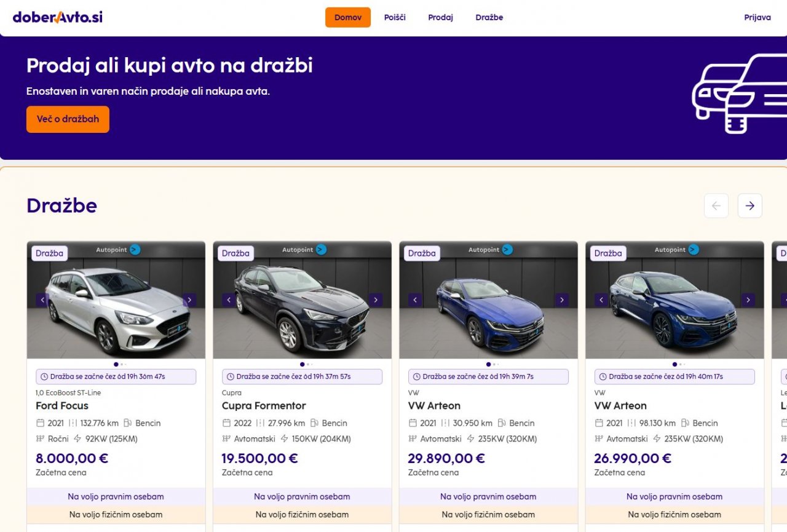Click the Dražba badge on Cupra Formentor card
Viewport: 787px width, 532px height.
(x=236, y=253)
